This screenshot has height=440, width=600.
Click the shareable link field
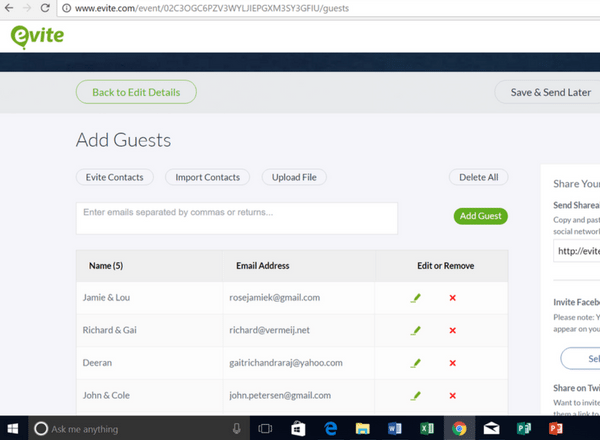pyautogui.click(x=576, y=251)
